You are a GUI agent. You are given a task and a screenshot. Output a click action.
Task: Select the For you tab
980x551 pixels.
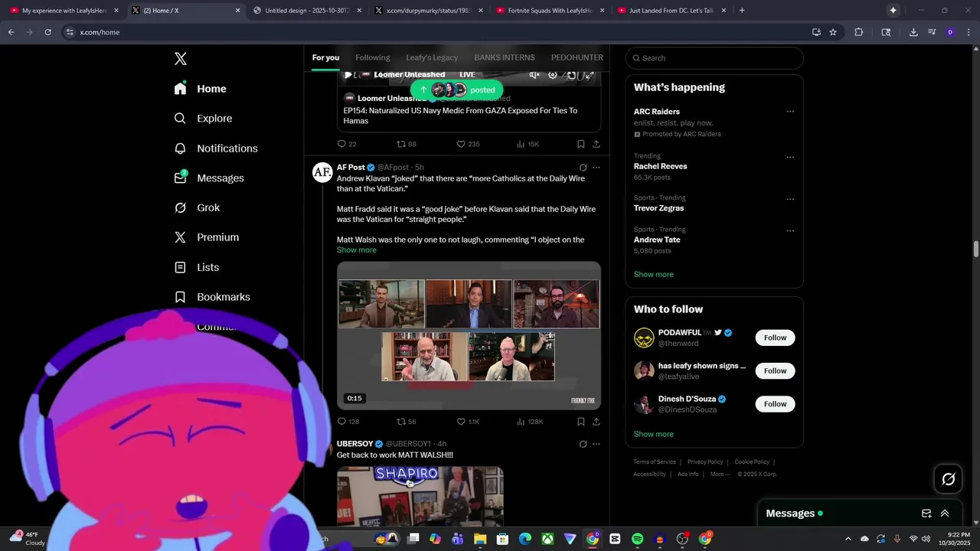325,57
